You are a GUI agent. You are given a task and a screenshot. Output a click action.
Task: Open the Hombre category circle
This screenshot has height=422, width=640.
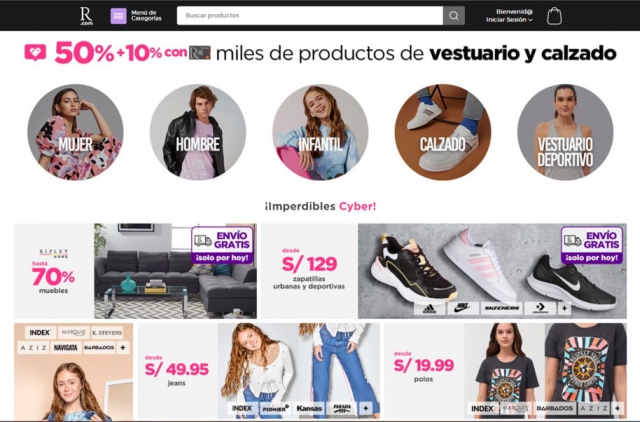coord(198,132)
